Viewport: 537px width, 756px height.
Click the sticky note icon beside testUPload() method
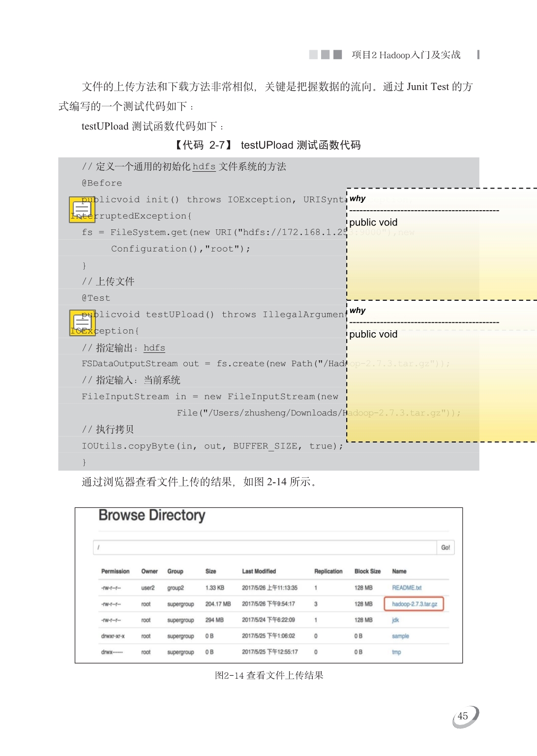click(82, 323)
